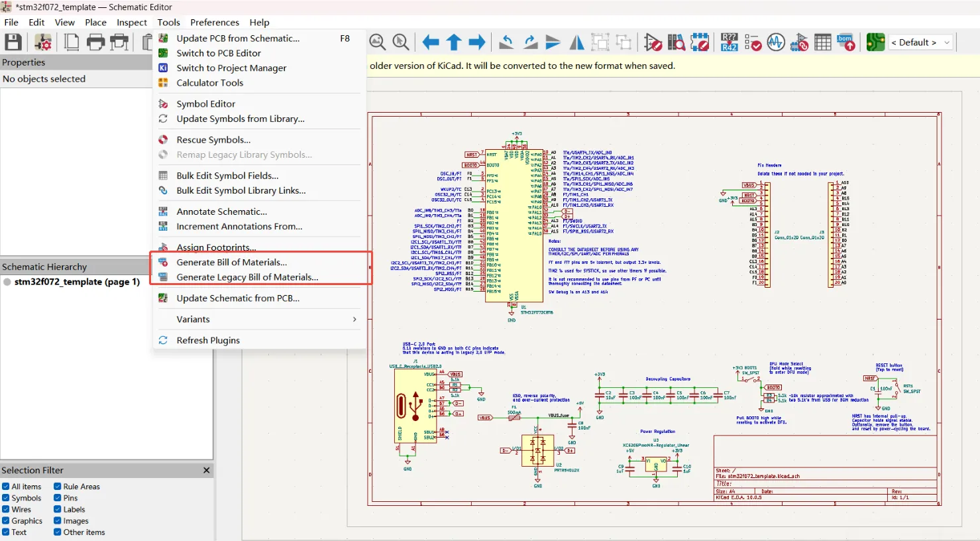Open Page Settings sheet icon
This screenshot has height=541, width=980.
[72, 42]
